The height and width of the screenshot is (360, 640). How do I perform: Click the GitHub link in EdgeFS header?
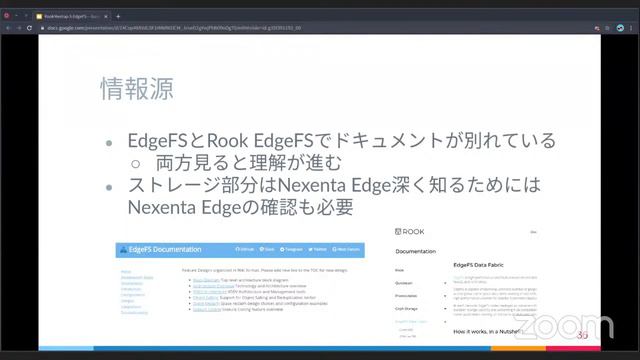(x=244, y=249)
